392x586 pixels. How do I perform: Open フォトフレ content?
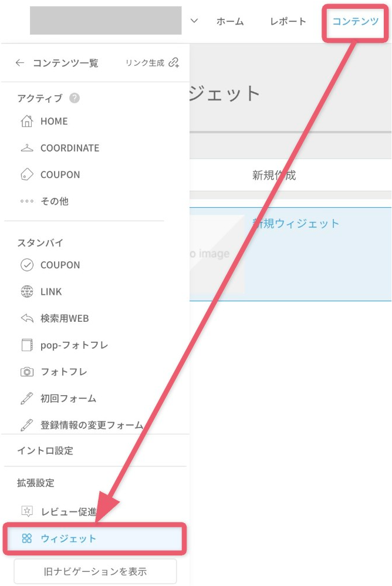tap(64, 372)
